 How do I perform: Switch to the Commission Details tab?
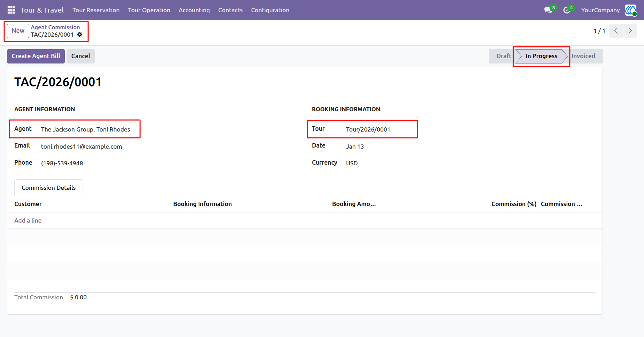[x=48, y=188]
